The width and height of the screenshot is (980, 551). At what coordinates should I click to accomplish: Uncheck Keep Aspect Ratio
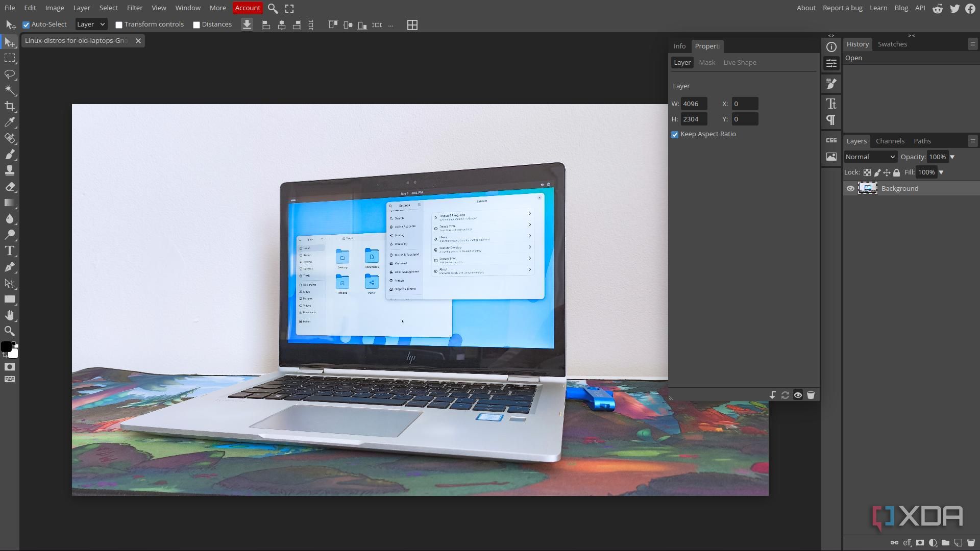pos(675,134)
